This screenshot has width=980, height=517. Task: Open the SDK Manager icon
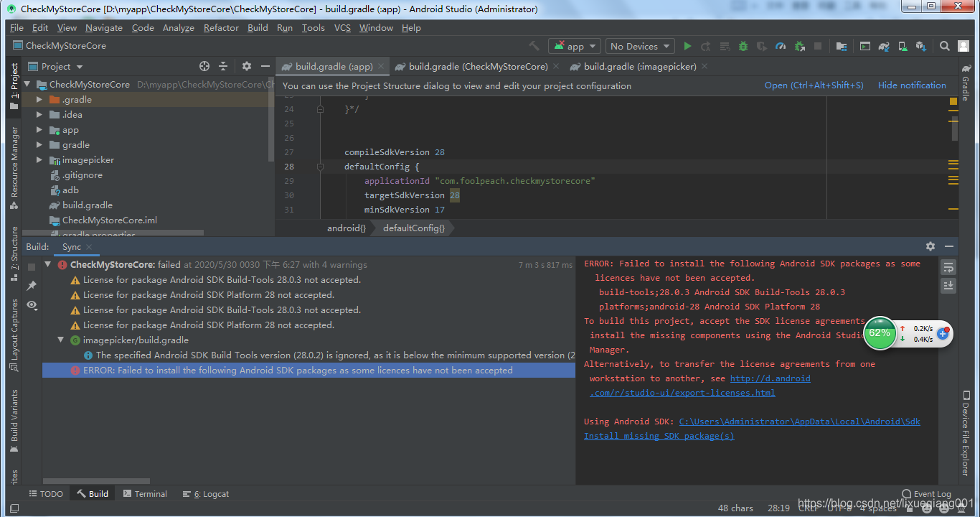(922, 45)
